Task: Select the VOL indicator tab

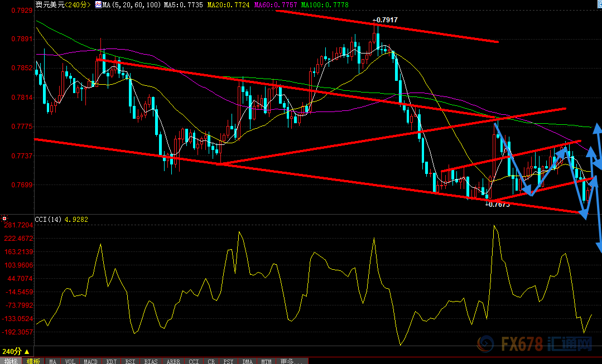Action: (x=70, y=361)
